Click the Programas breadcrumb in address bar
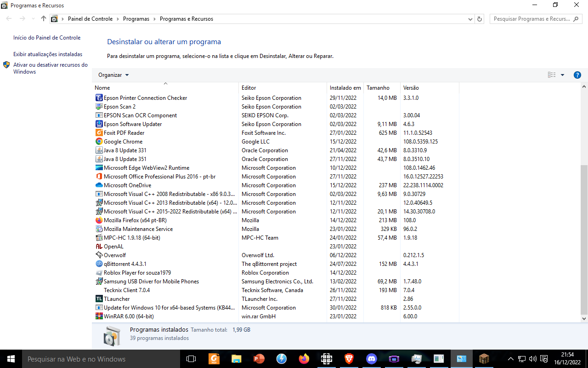The image size is (588, 368). (x=136, y=19)
